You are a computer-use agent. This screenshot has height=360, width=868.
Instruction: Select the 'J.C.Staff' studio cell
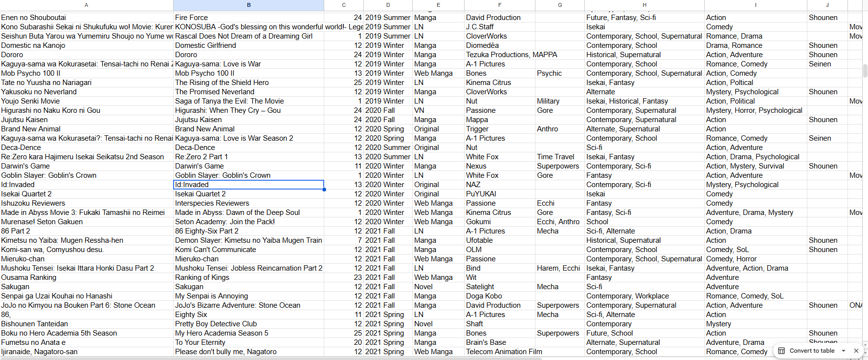500,27
